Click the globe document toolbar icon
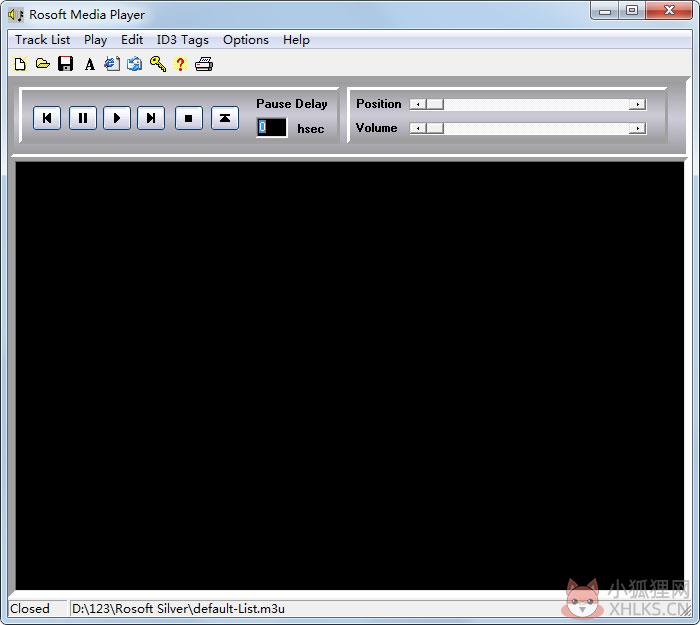The height and width of the screenshot is (625, 700). [x=112, y=64]
